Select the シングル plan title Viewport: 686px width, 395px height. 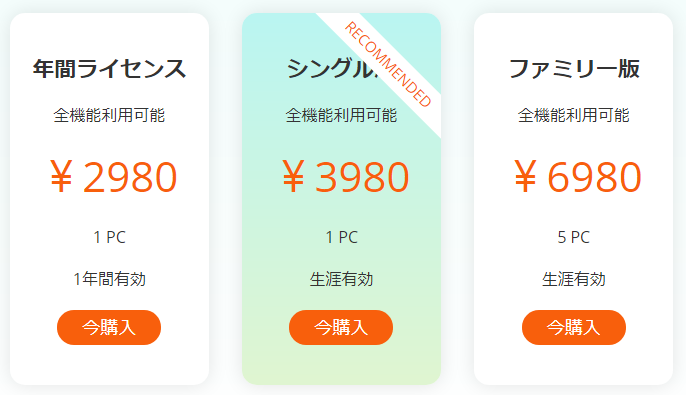tap(331, 69)
